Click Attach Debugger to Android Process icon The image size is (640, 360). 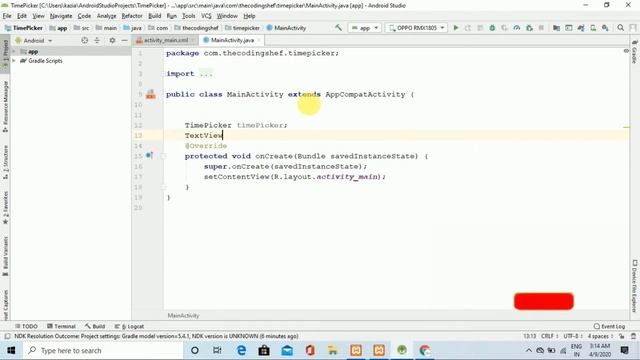(529, 28)
